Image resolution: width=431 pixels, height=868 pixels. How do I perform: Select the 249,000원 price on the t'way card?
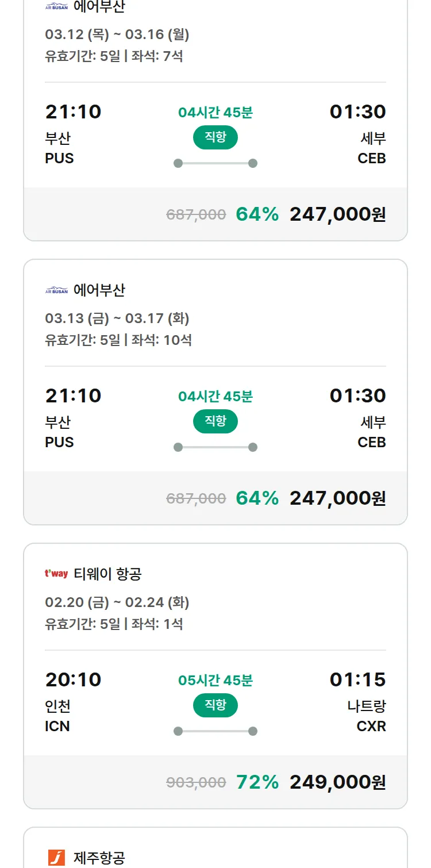(337, 782)
